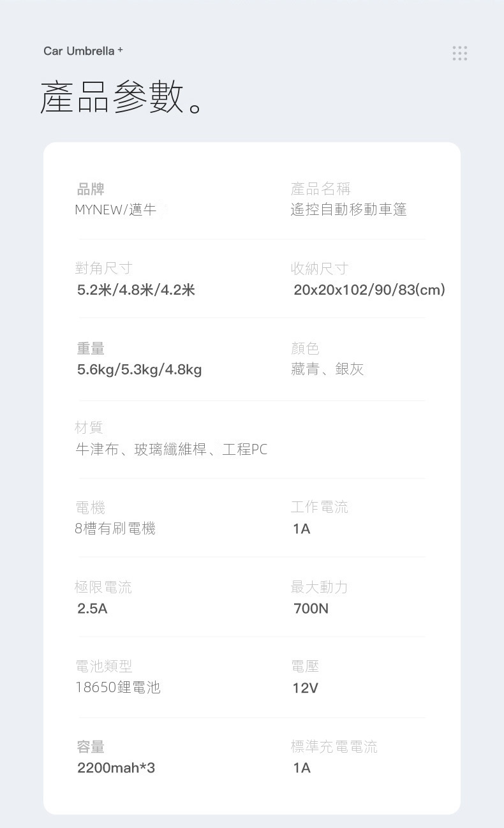Click the 對角尺寸 label

pos(103,269)
